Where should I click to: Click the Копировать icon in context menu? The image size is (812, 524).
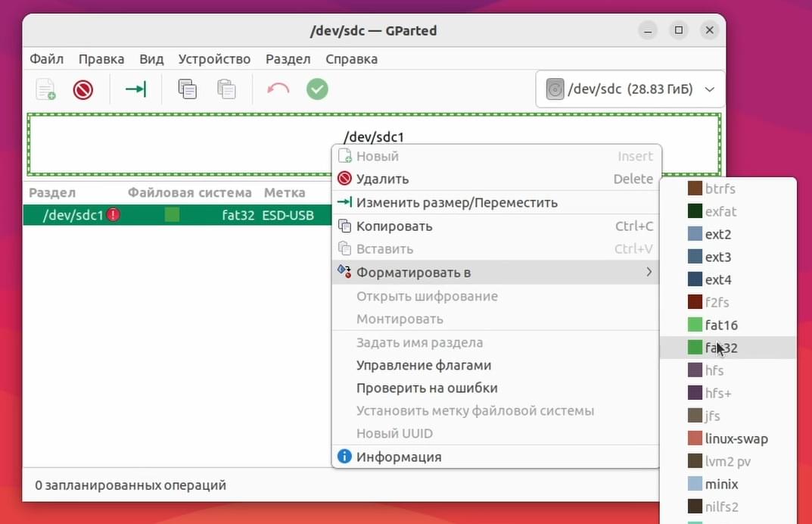point(344,226)
